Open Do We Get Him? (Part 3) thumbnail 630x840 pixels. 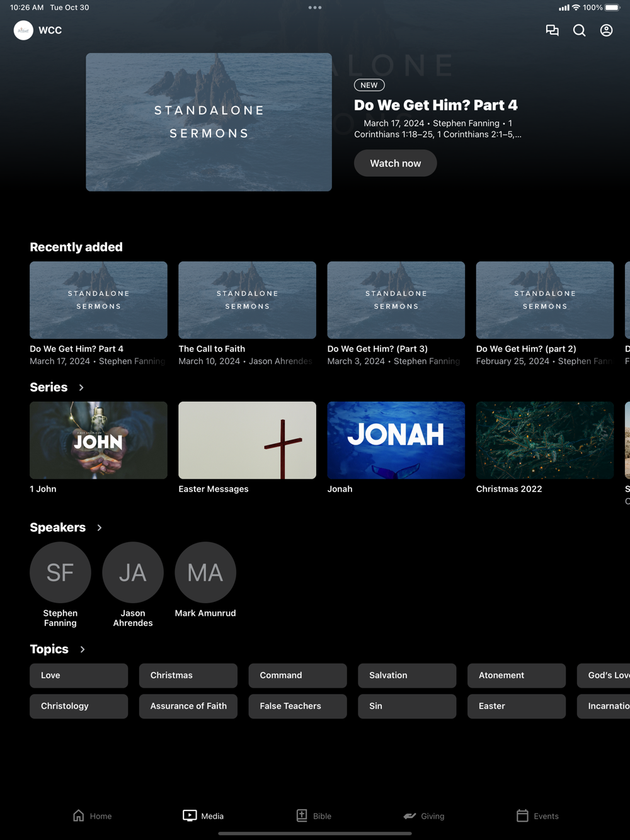[396, 300]
